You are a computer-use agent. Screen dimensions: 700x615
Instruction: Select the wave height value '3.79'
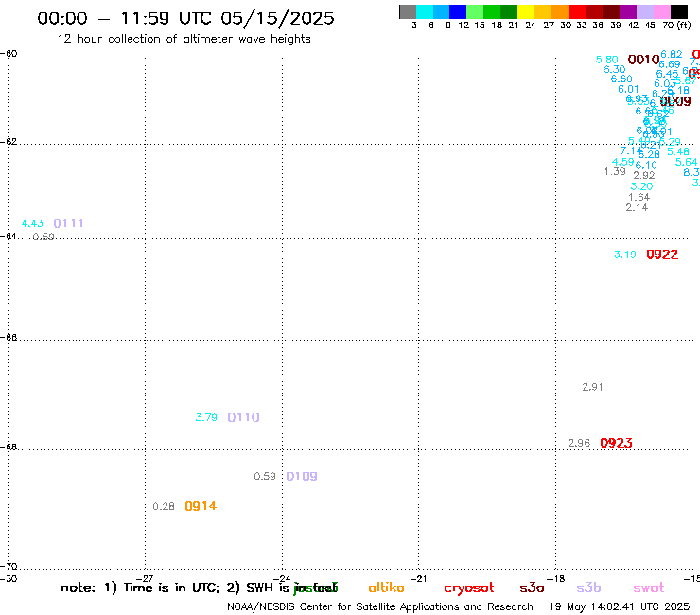(206, 417)
